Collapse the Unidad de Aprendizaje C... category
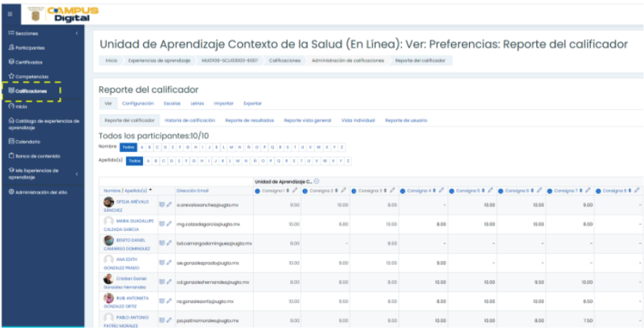Screen dimensions: 644x330 pyautogui.click(x=316, y=181)
